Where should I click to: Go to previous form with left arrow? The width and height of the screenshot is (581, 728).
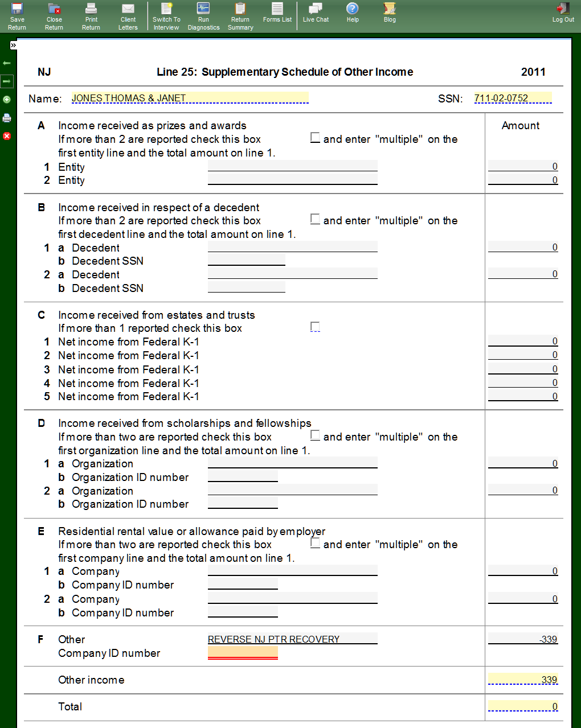(x=7, y=63)
